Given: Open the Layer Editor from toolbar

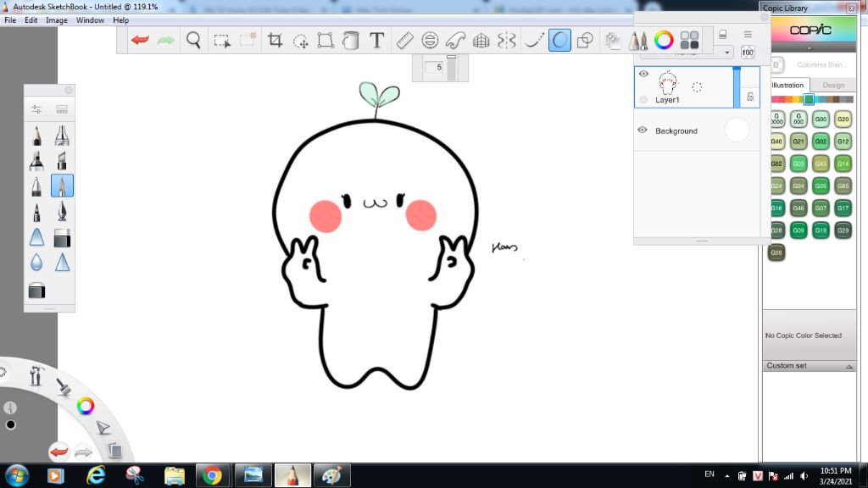Looking at the screenshot, I should click(612, 40).
